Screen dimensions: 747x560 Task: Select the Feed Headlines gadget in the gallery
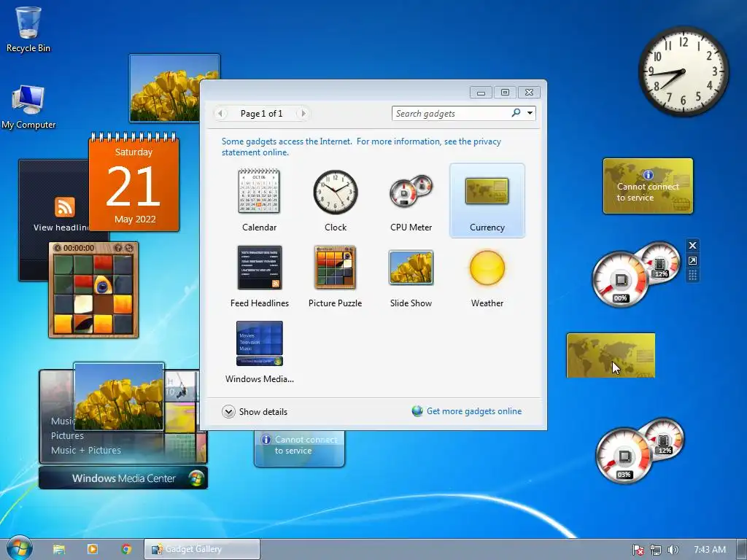click(x=259, y=276)
